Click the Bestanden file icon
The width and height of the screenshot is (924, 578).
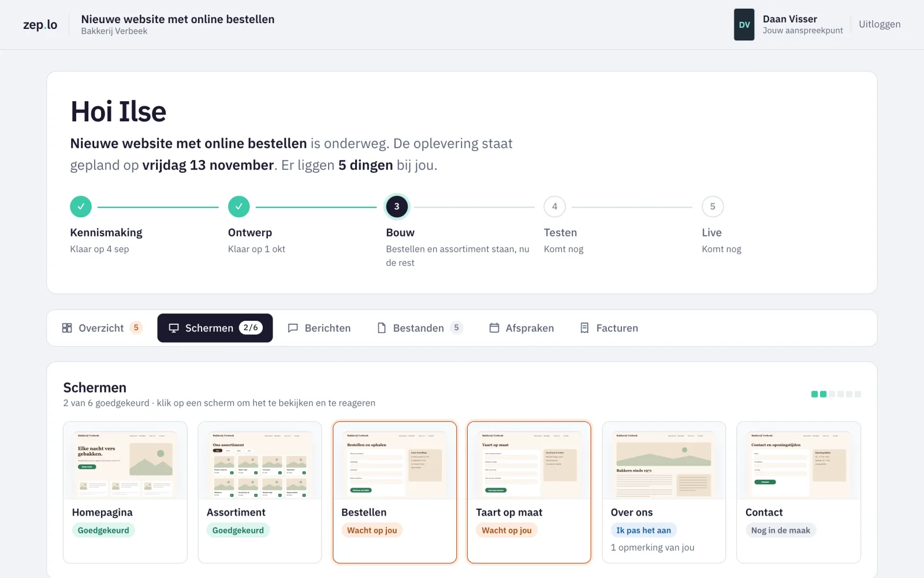[x=381, y=328]
